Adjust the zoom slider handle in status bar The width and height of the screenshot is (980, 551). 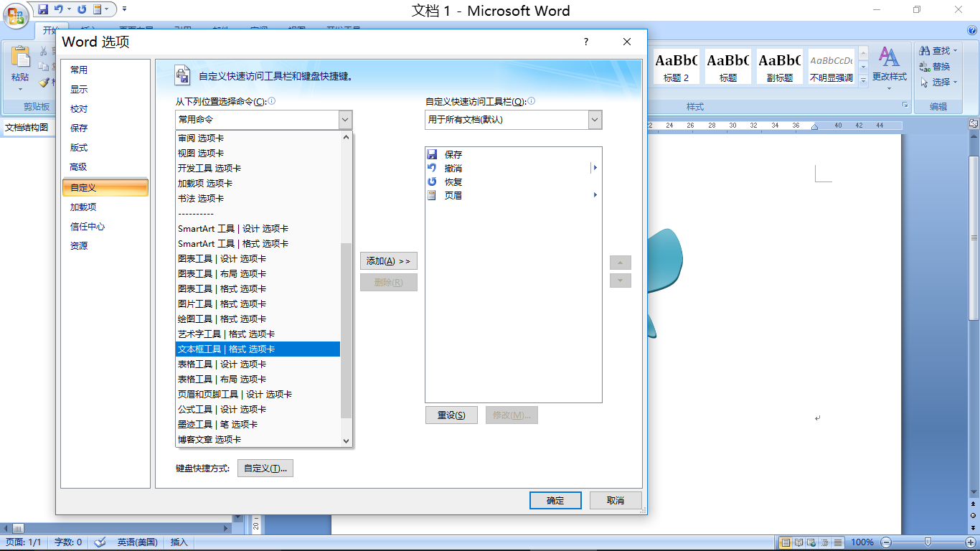point(928,542)
